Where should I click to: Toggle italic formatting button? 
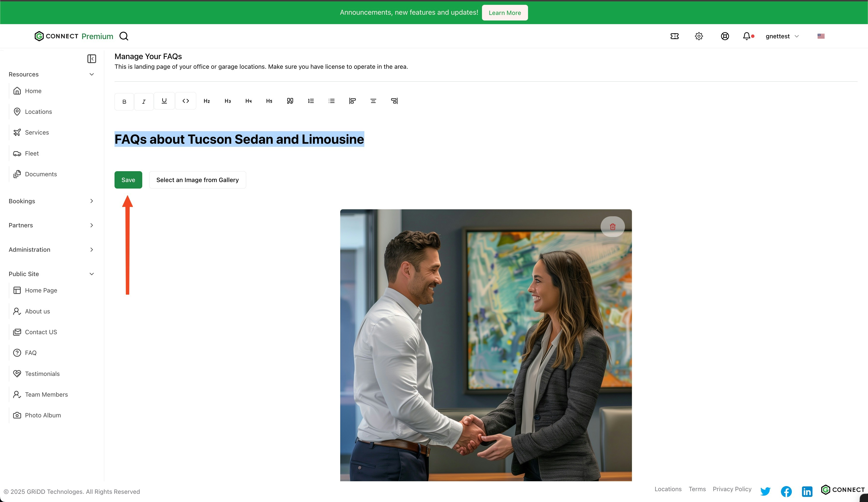click(144, 101)
